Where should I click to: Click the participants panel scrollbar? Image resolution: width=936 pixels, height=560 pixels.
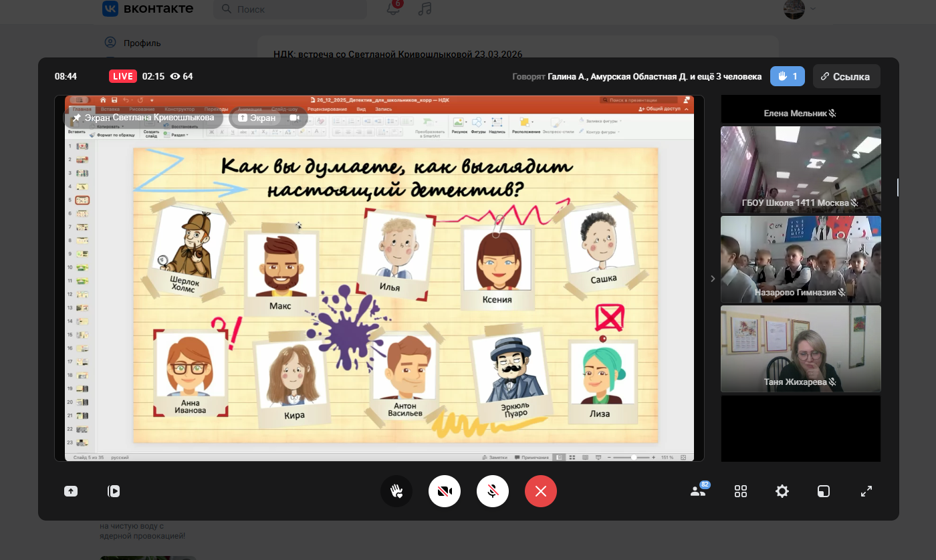[x=897, y=187]
